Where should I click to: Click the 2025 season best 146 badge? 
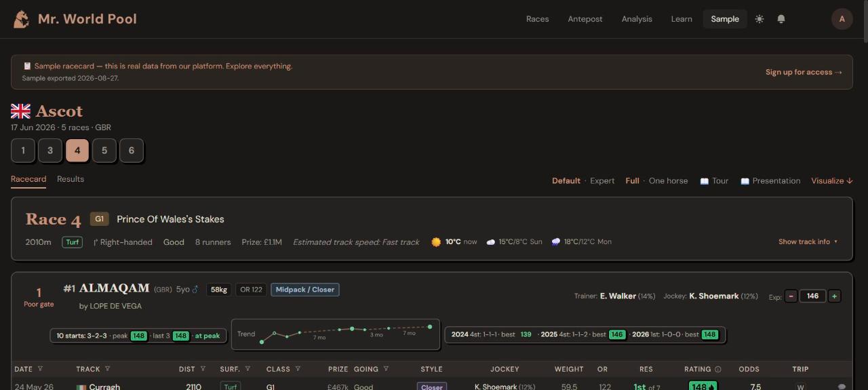(617, 334)
